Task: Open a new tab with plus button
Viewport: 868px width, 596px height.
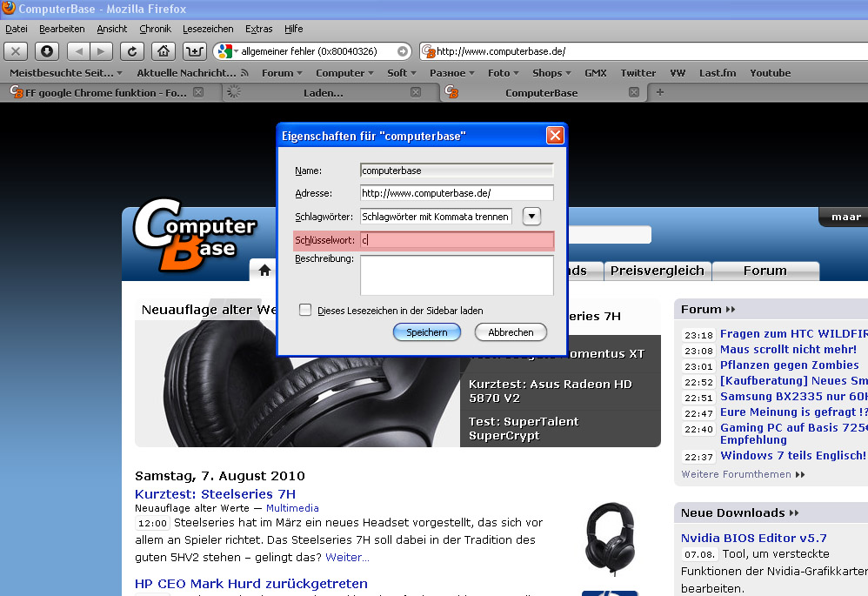Action: [x=660, y=92]
